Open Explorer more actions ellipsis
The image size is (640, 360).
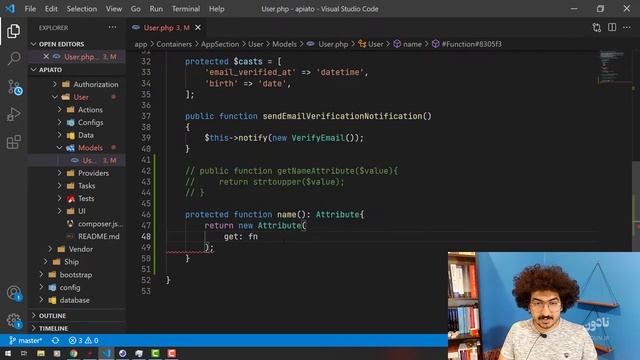pos(112,27)
